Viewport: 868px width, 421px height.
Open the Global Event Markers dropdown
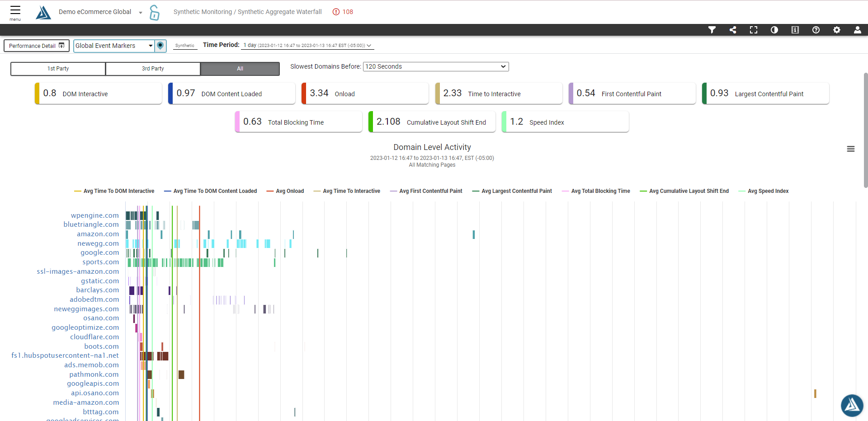coord(114,46)
